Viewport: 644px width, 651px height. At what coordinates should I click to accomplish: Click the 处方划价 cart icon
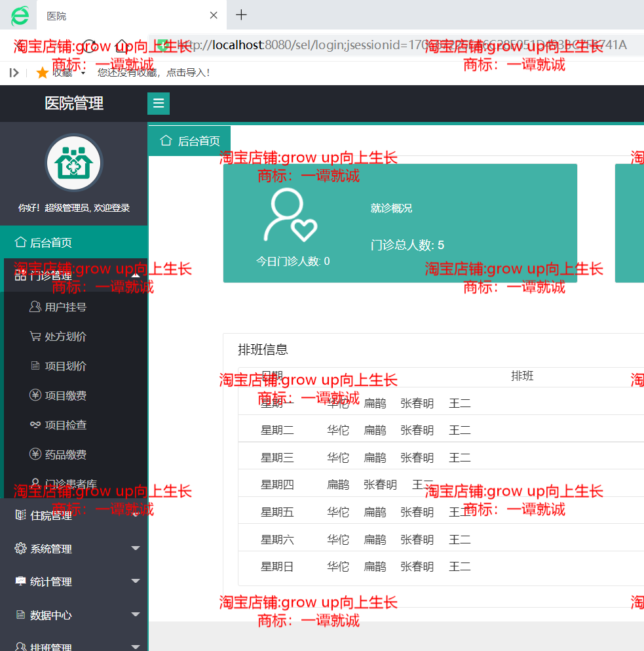35,336
